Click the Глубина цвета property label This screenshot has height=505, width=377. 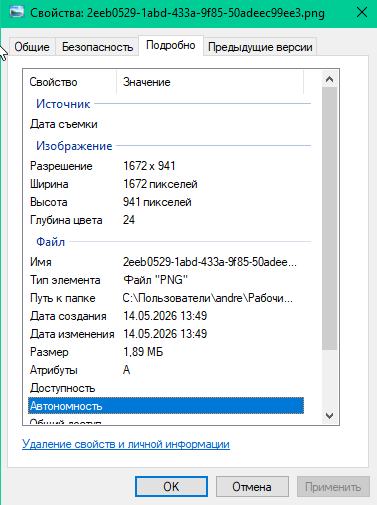[66, 220]
